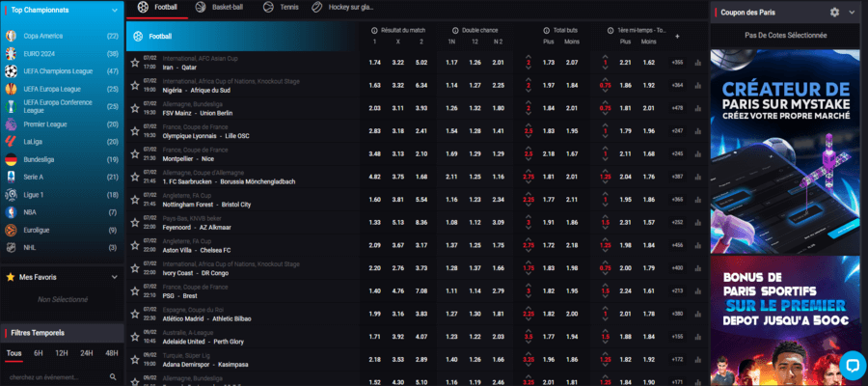Image resolution: width=868 pixels, height=386 pixels.
Task: Click the UEFA Champions League ball icon
Action: coord(11,71)
